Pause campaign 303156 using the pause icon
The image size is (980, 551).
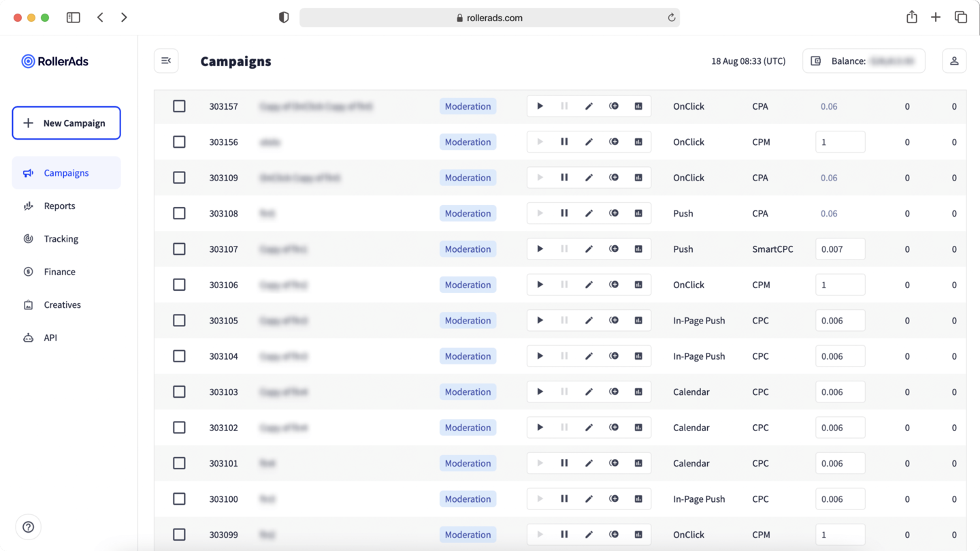coord(564,142)
